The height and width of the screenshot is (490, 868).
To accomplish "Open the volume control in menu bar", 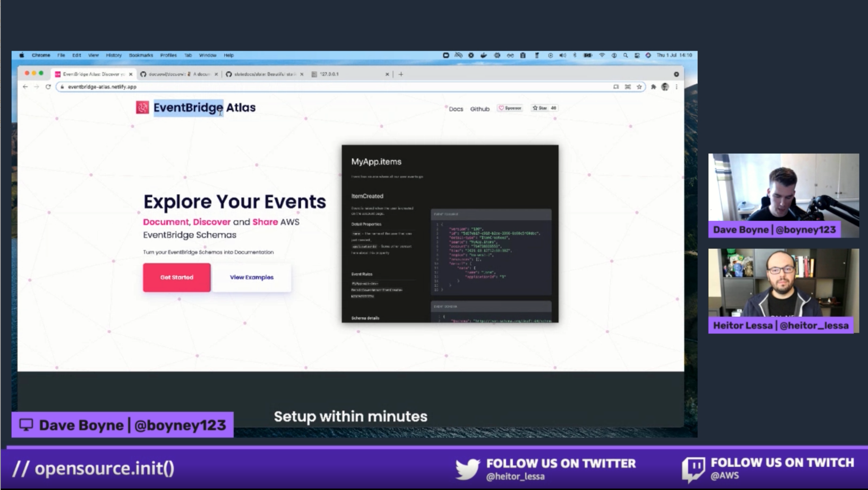I will point(563,55).
